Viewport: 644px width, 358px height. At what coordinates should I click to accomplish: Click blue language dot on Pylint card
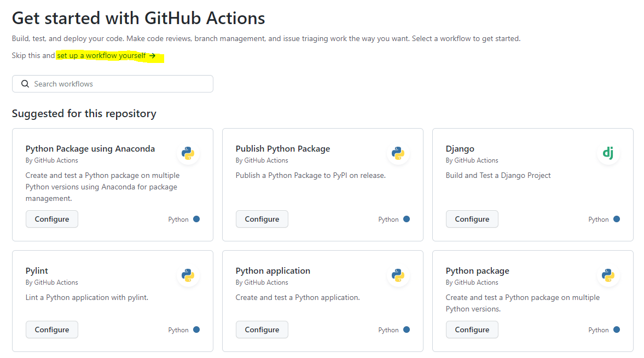click(196, 330)
